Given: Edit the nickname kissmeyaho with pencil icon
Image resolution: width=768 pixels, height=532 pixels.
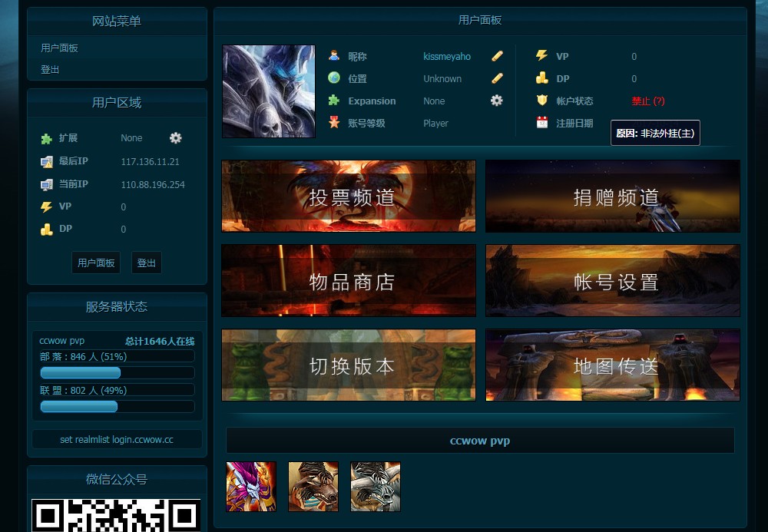Looking at the screenshot, I should coord(496,55).
